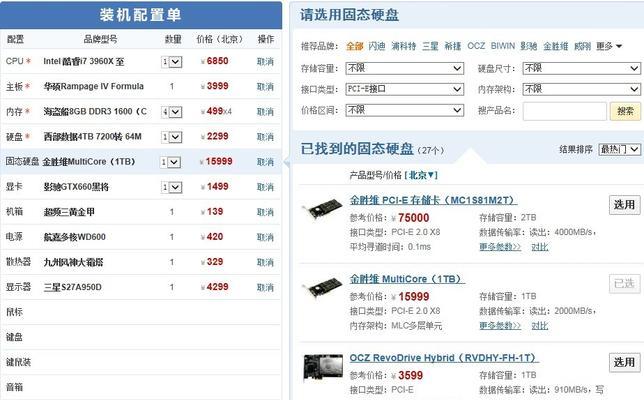The height and width of the screenshot is (400, 644).
Task: Filter by brand 影驰
Action: [x=529, y=46]
